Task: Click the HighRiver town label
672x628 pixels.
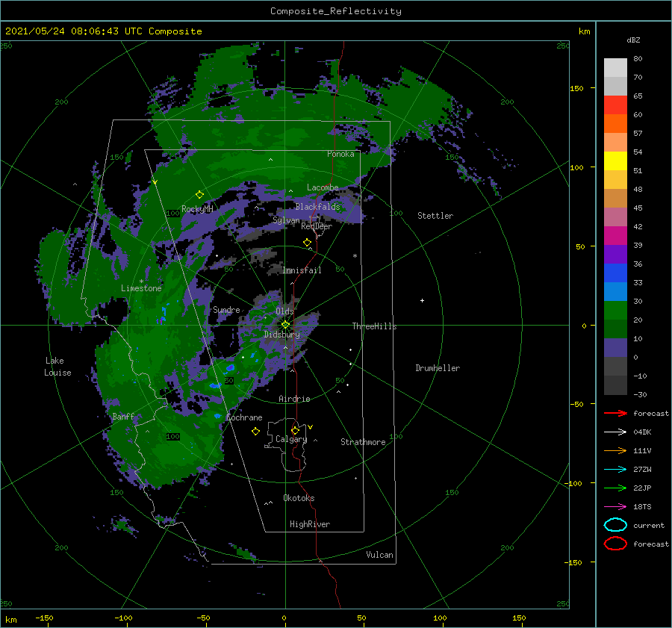Action: tap(310, 525)
